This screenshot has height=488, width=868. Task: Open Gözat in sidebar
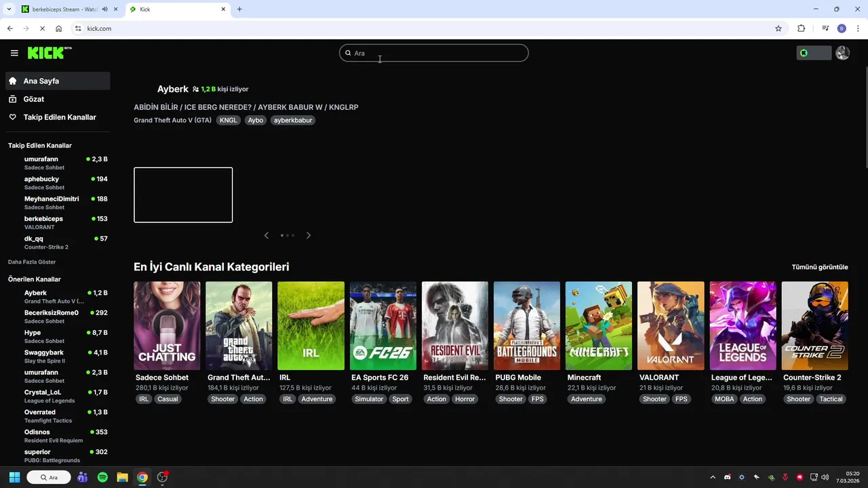[x=58, y=99]
